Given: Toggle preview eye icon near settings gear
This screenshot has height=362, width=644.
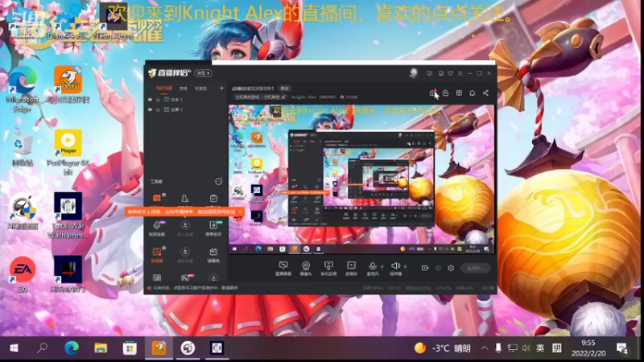Looking at the screenshot, I should 438,268.
